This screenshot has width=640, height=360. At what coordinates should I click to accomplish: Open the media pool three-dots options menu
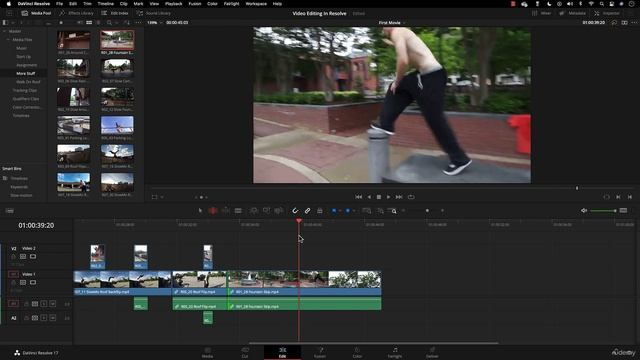[138, 22]
